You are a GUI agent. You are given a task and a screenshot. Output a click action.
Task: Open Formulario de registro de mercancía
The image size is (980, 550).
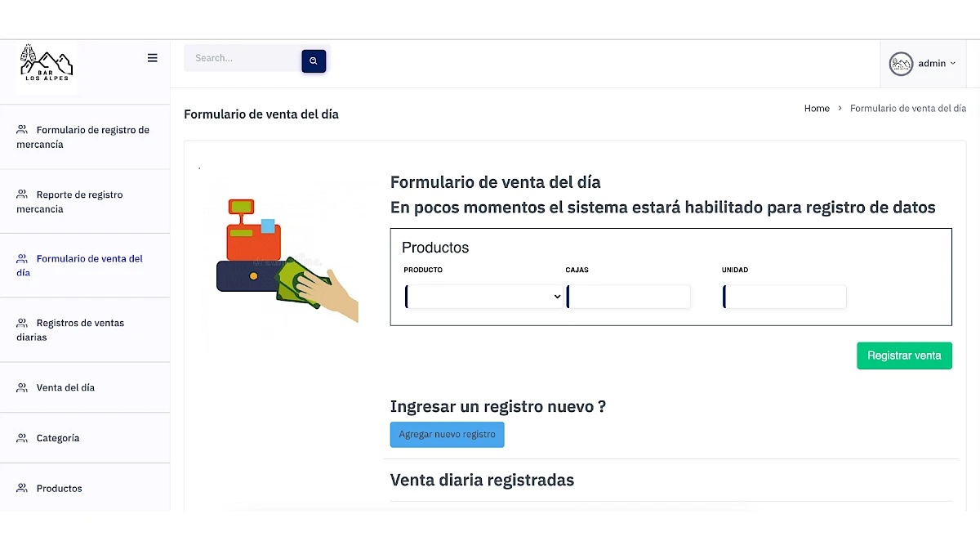pos(85,137)
